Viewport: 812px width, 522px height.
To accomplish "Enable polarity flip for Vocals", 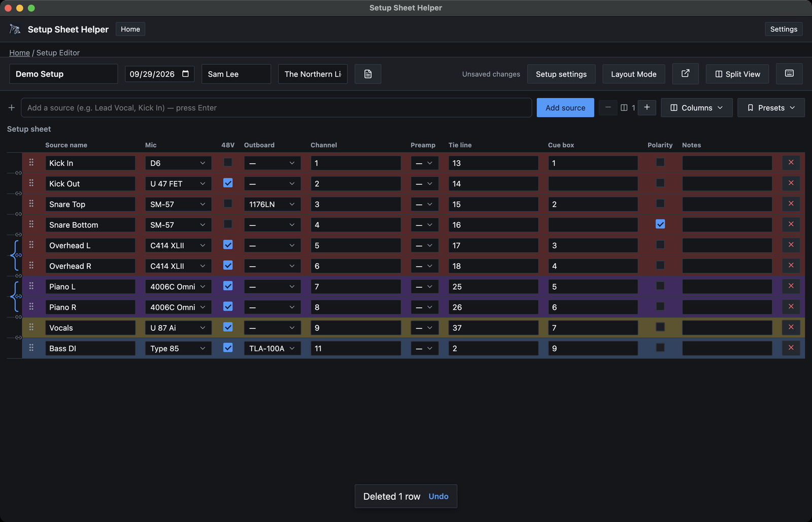I will point(660,327).
